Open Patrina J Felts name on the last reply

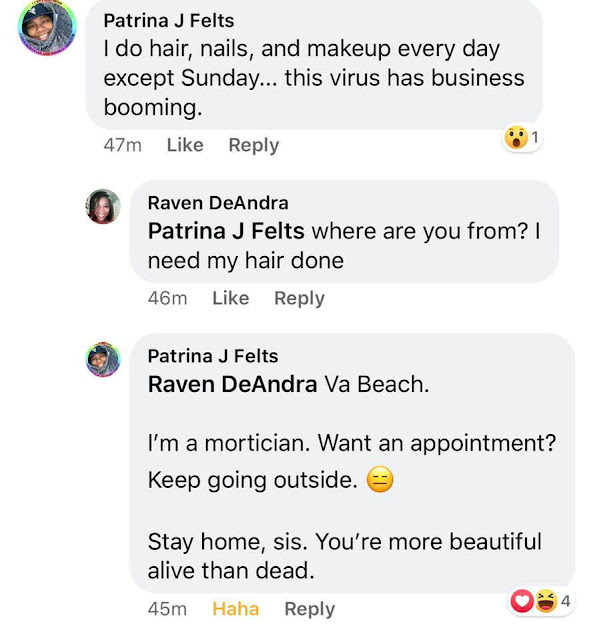pos(213,356)
